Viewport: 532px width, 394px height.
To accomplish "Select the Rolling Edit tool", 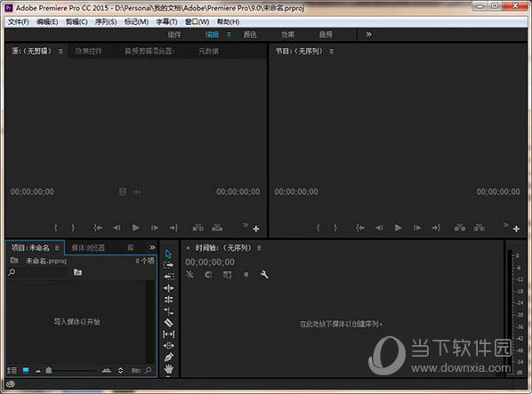I will point(169,300).
